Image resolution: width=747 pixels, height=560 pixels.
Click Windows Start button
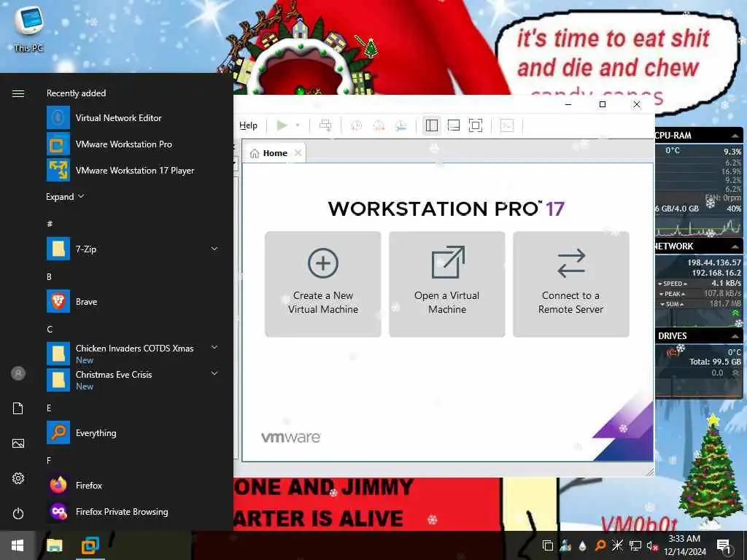[18, 545]
